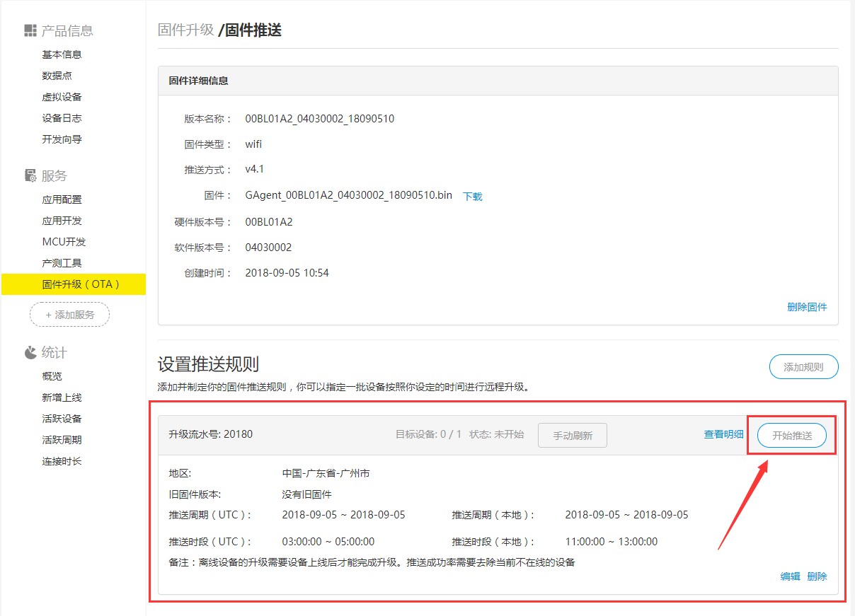This screenshot has height=616, width=855.
Task: Click 删除固件 link
Action: [807, 307]
